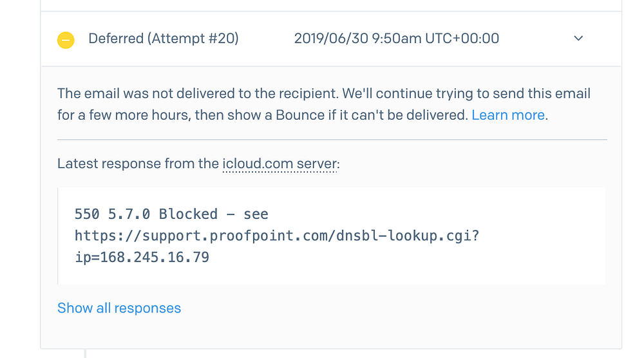The image size is (644, 358).
Task: Click Show all responses link
Action: pyautogui.click(x=119, y=308)
